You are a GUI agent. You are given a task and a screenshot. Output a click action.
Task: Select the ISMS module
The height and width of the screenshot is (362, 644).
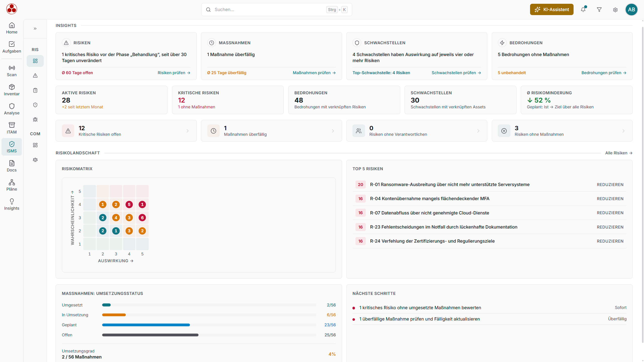tap(12, 147)
